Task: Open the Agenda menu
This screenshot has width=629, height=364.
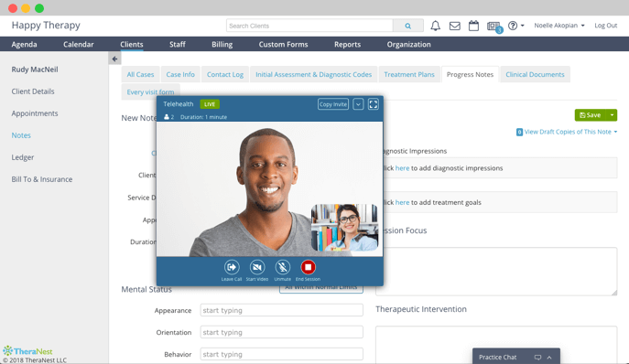Action: click(x=24, y=45)
